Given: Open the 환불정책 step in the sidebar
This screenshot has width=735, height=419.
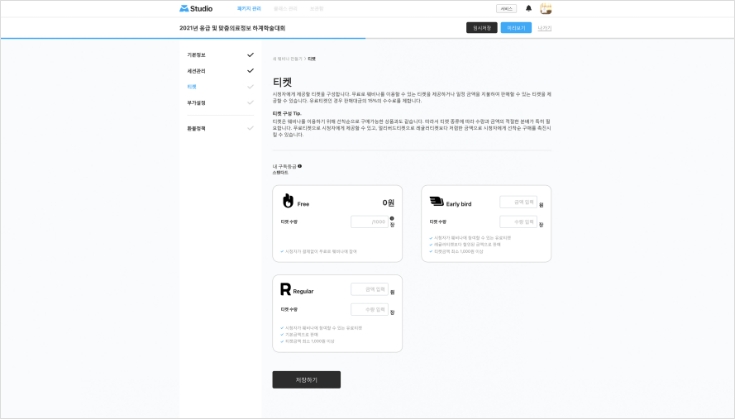Looking at the screenshot, I should coord(196,128).
